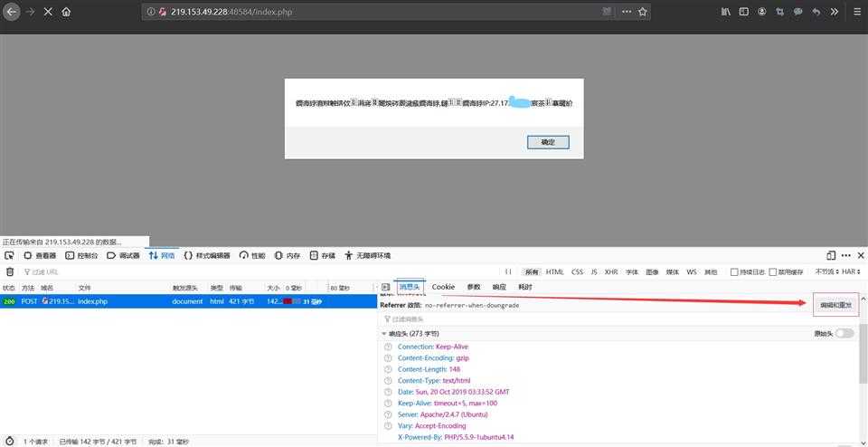
Task: Open the reader view icon in address bar
Action: tap(608, 12)
